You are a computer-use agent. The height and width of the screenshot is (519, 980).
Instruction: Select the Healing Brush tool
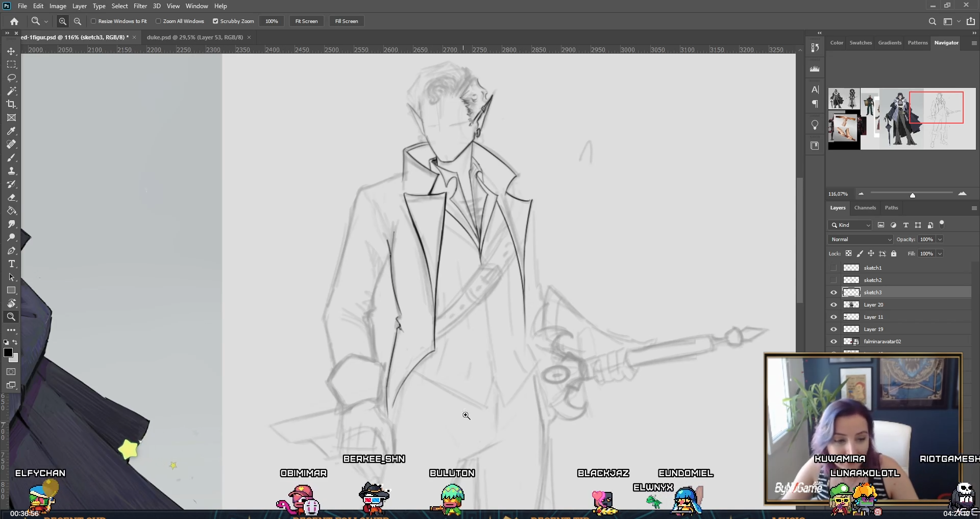[x=11, y=144]
